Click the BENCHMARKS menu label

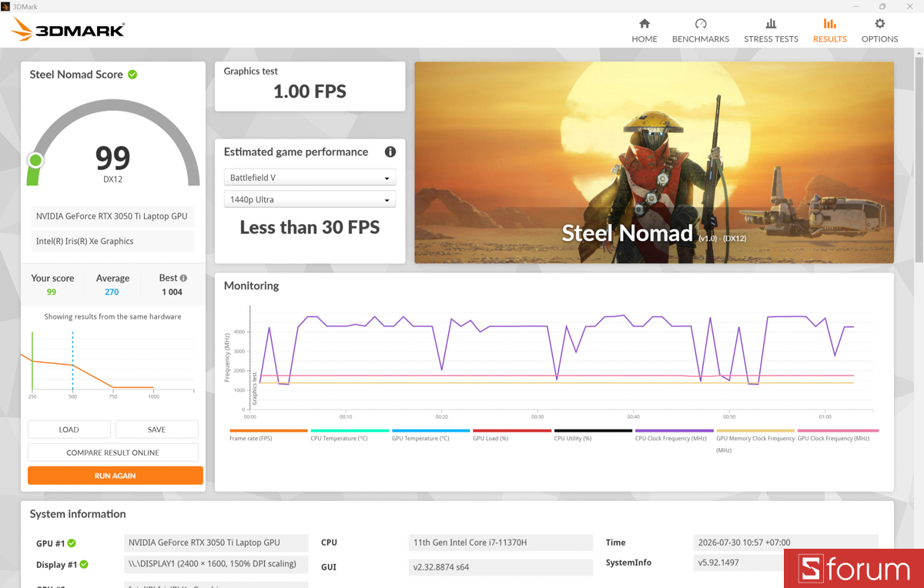[x=701, y=39]
